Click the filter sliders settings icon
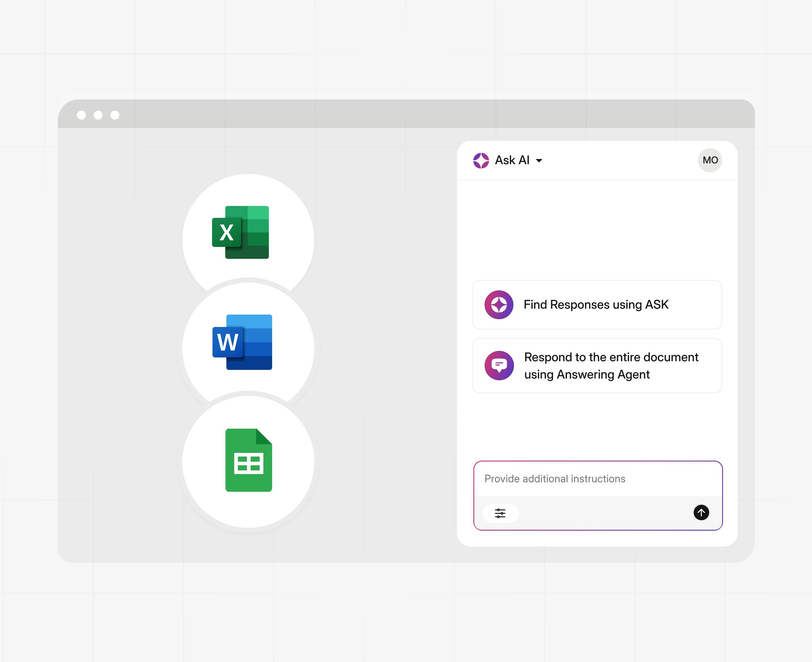Image resolution: width=812 pixels, height=662 pixels. pyautogui.click(x=500, y=513)
